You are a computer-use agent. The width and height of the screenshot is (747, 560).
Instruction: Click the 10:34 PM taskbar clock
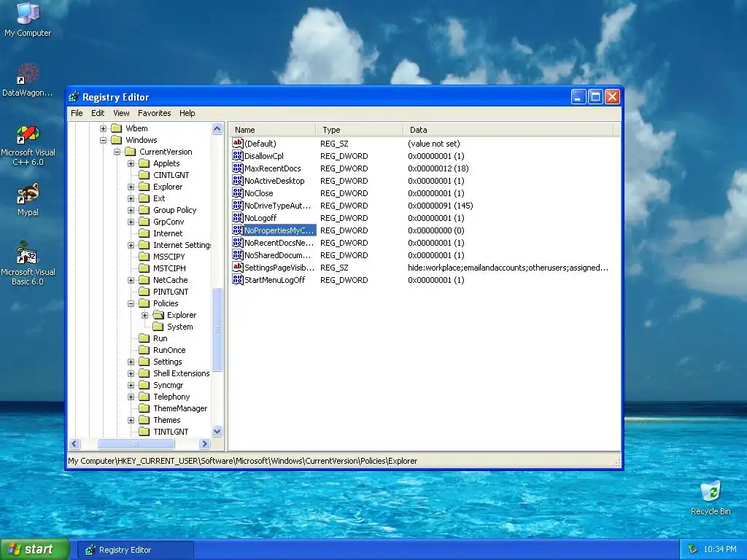tap(719, 550)
